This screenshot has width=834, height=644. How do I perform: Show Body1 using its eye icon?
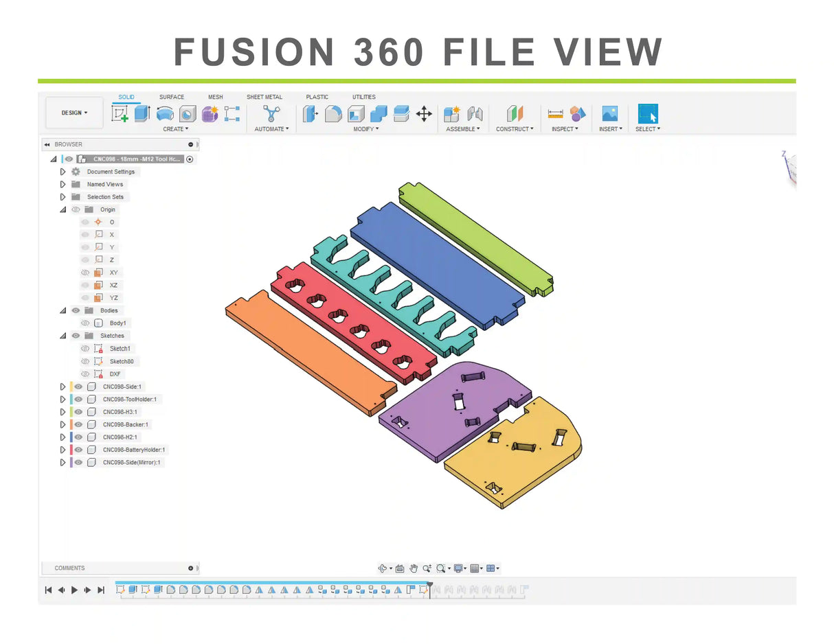click(85, 323)
